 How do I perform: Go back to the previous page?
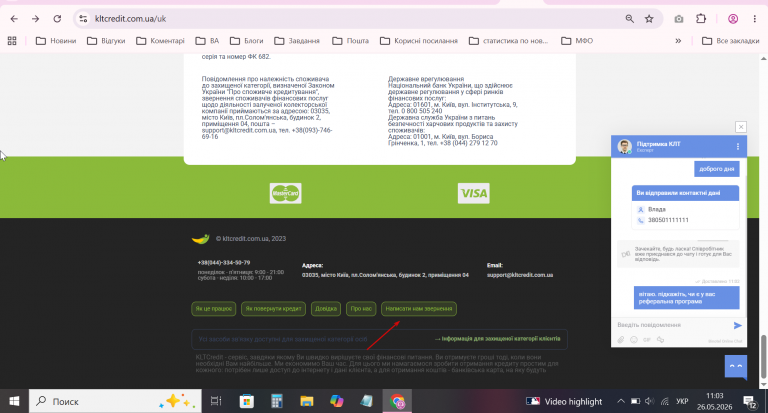[14, 19]
